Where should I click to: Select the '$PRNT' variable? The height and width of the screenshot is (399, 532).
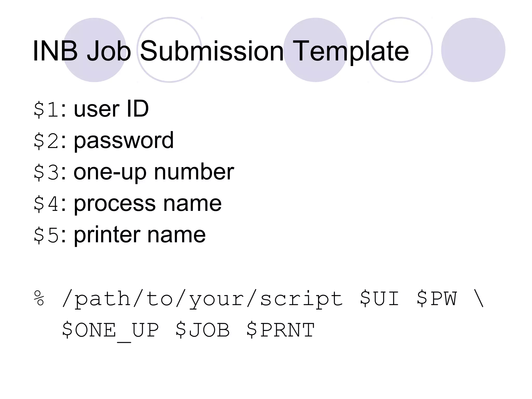(x=281, y=330)
